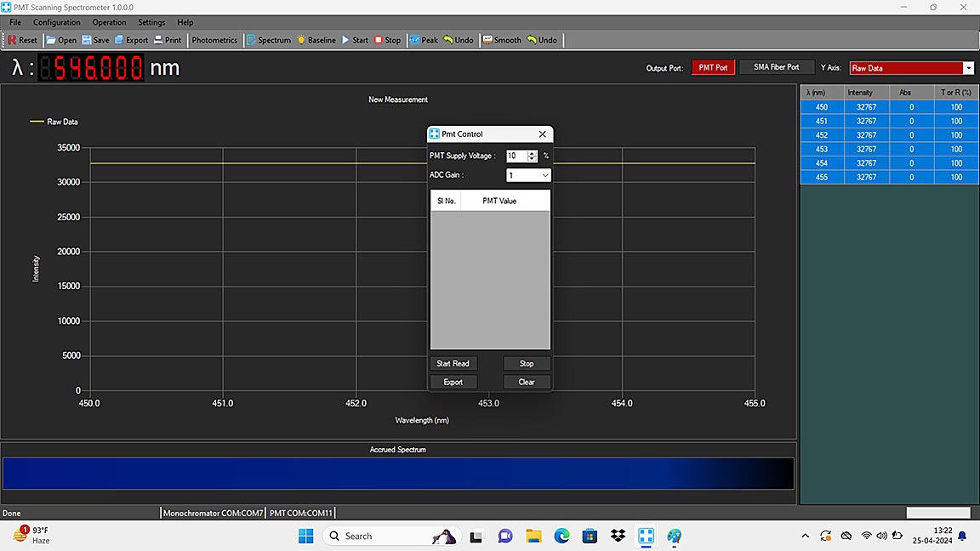Open the Configuration menu
The width and height of the screenshot is (980, 551).
pos(56,22)
